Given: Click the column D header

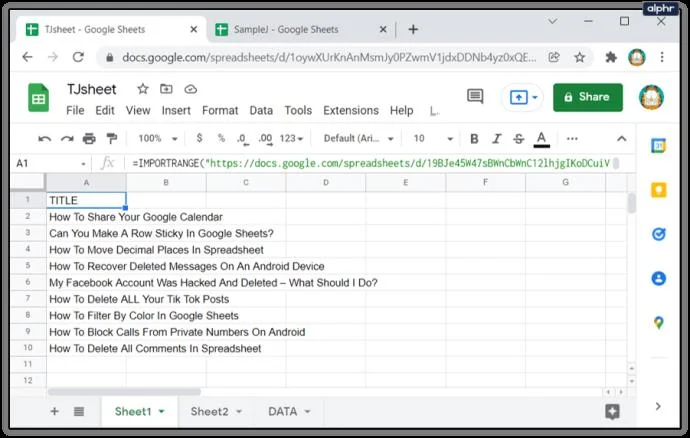Looking at the screenshot, I should 326,182.
